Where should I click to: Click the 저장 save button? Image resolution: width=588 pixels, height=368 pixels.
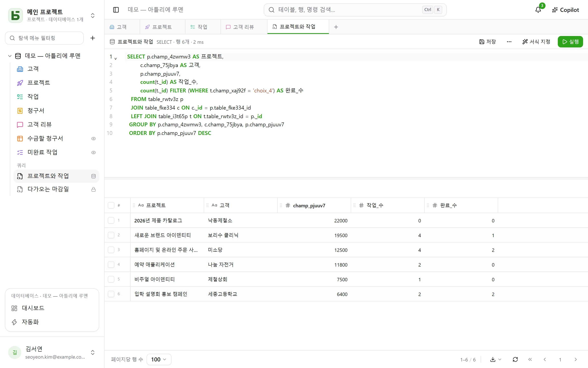pos(487,42)
